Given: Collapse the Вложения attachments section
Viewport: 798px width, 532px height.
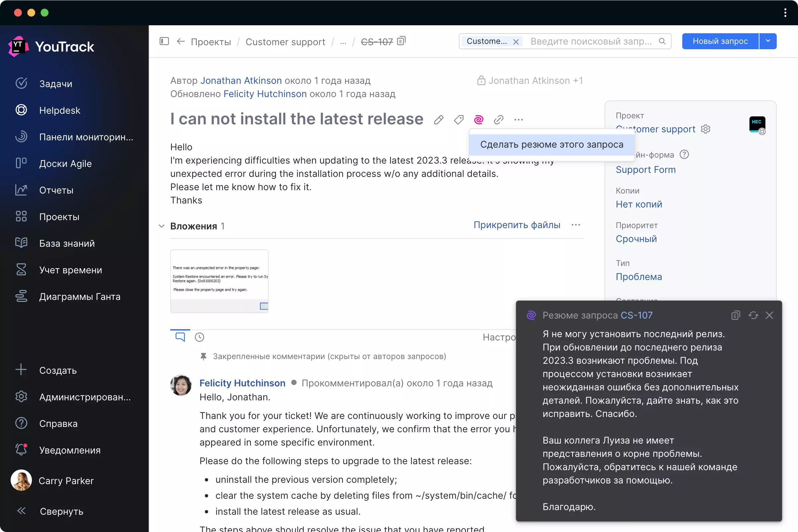Looking at the screenshot, I should [162, 226].
